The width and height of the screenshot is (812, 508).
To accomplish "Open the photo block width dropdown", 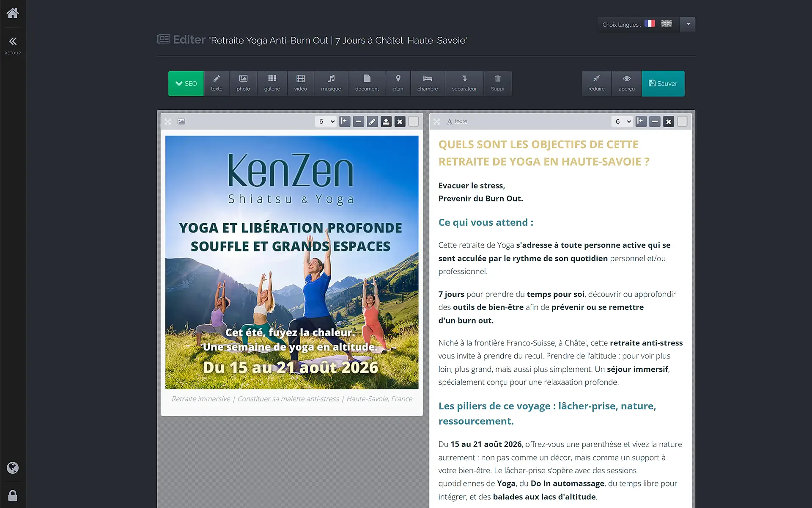I will [326, 121].
